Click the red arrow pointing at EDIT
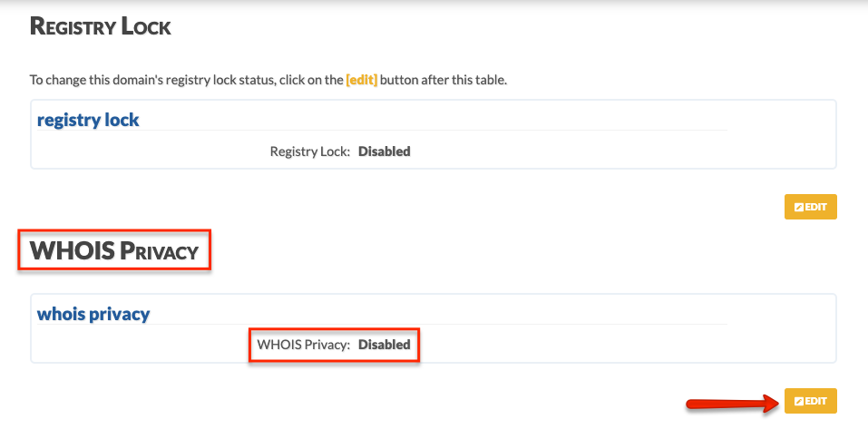Image resolution: width=868 pixels, height=429 pixels. click(x=732, y=403)
